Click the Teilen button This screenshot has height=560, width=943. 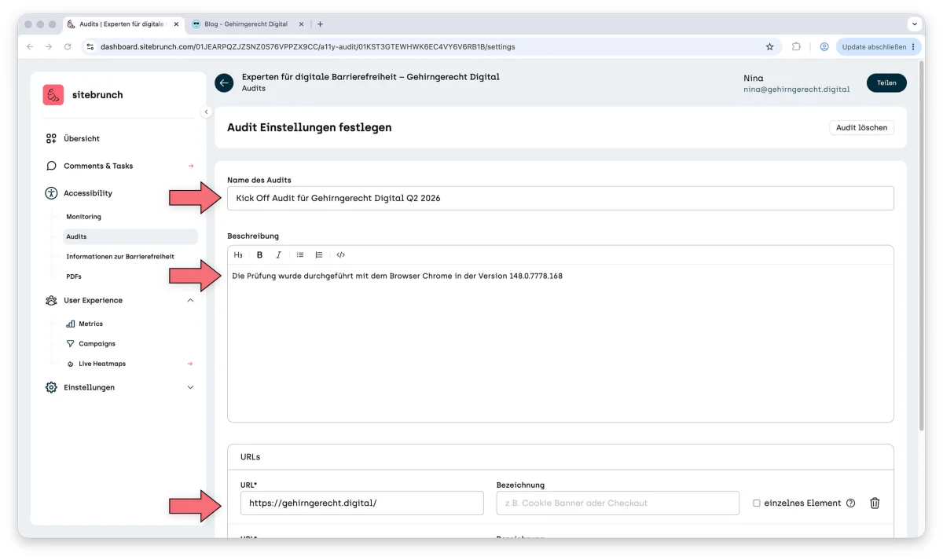pos(886,82)
